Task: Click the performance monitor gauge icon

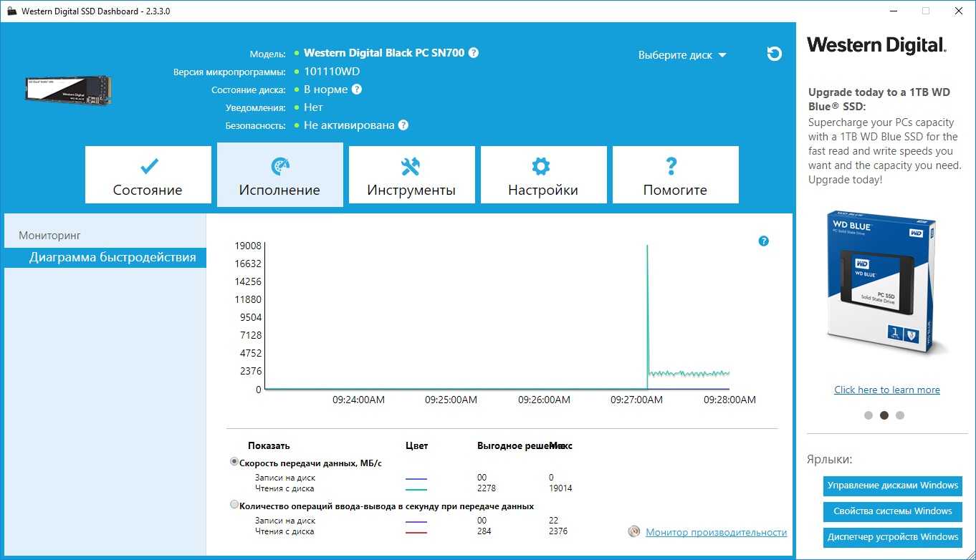Action: coord(633,532)
